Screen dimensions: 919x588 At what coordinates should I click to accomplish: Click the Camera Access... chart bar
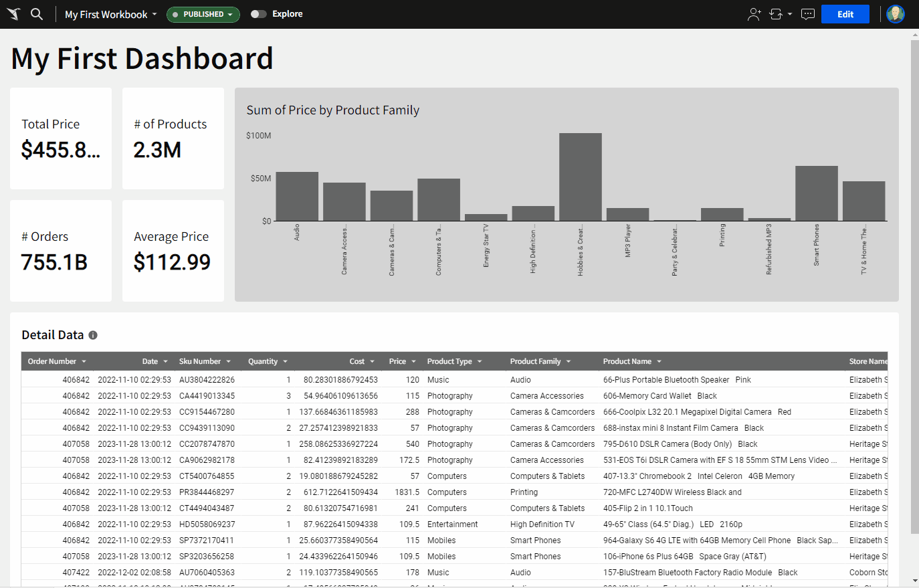coord(344,202)
